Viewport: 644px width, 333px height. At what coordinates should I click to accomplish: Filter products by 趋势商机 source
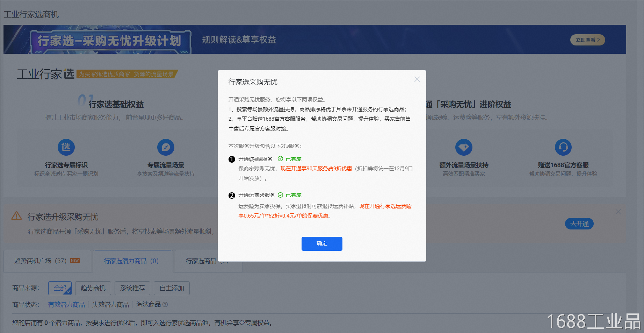click(x=93, y=288)
